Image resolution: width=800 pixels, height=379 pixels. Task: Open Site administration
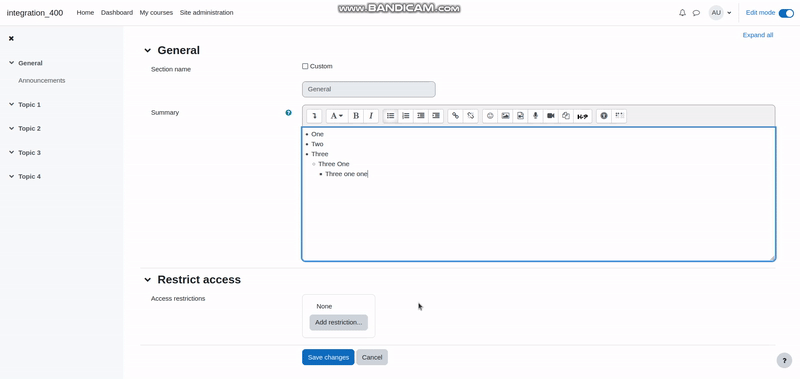[206, 13]
